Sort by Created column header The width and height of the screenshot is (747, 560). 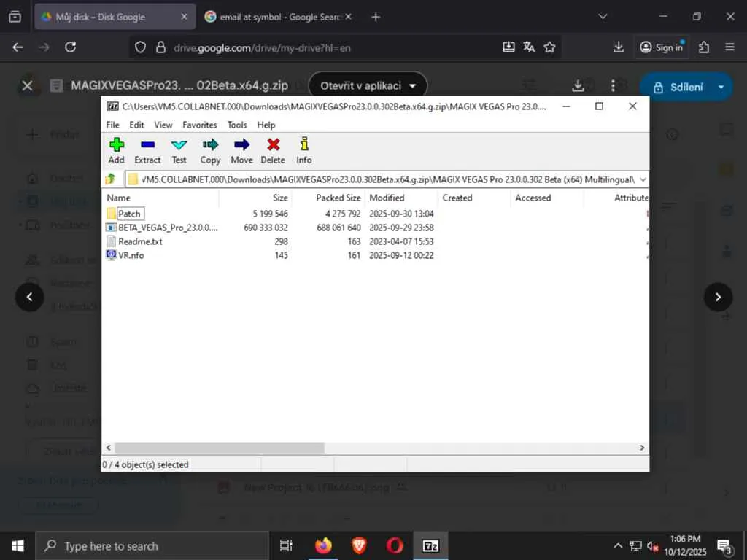474,198
